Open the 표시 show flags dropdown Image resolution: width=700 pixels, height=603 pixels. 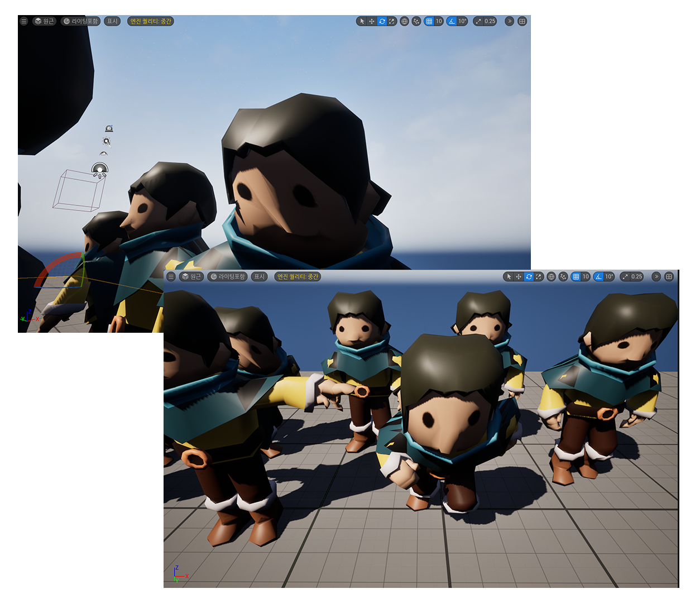(111, 21)
